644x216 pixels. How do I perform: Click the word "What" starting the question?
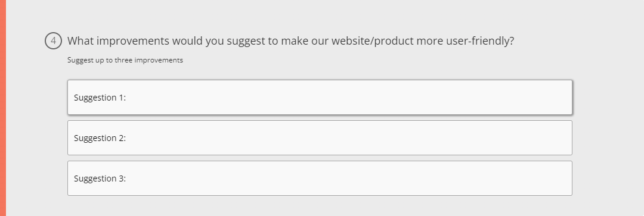point(80,41)
